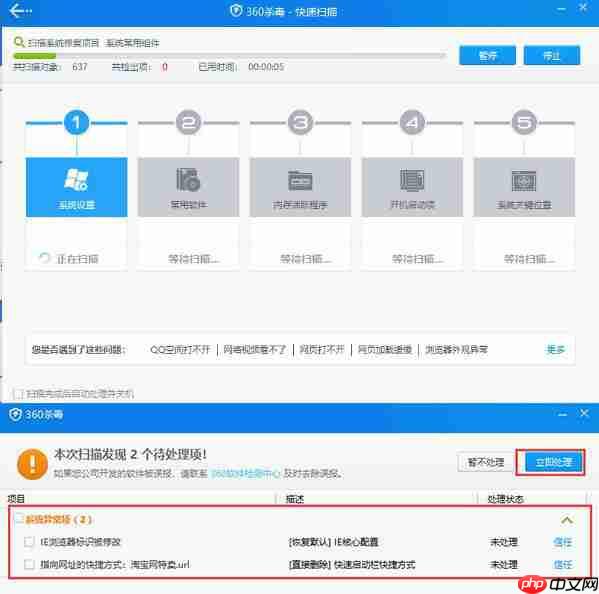Click the 系统异常项 (2) group title
Viewport: 599px width, 594px height.
point(59,519)
